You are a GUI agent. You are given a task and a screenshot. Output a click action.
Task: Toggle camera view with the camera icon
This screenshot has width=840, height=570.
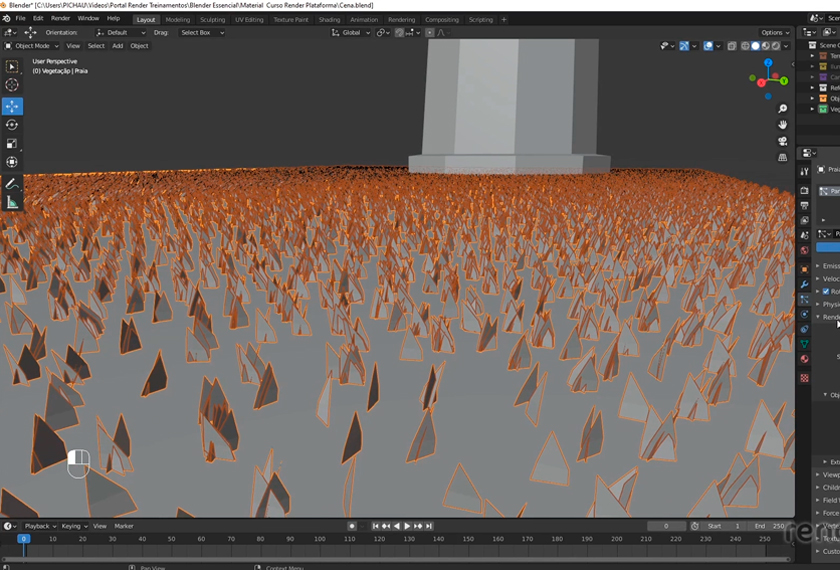click(x=783, y=141)
